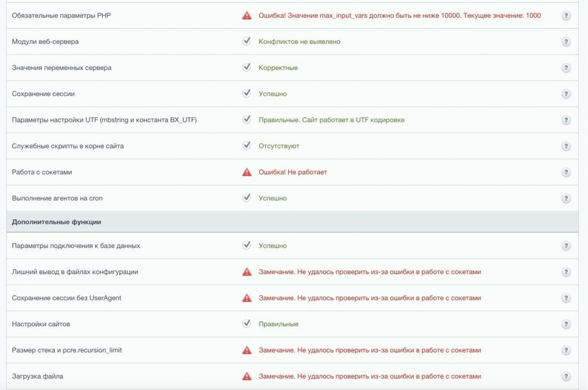Click warning triangle beside Работа с сокетами
588x390 pixels.
coord(247,172)
